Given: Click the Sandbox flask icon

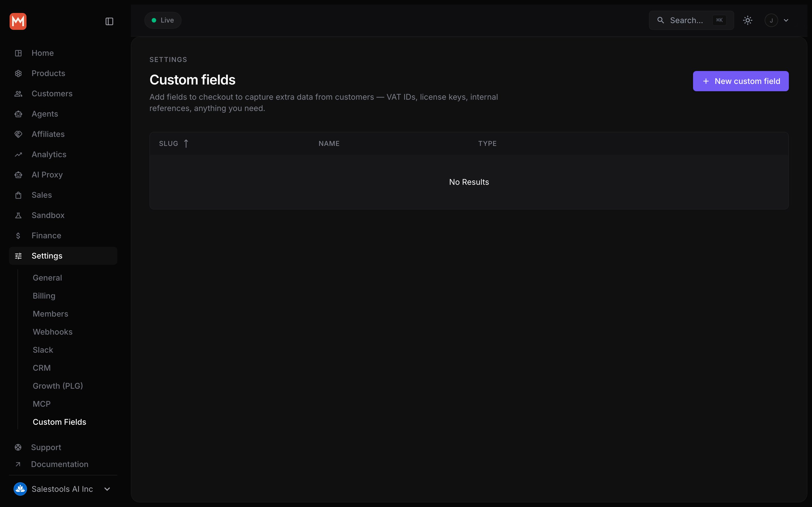Looking at the screenshot, I should 18,215.
